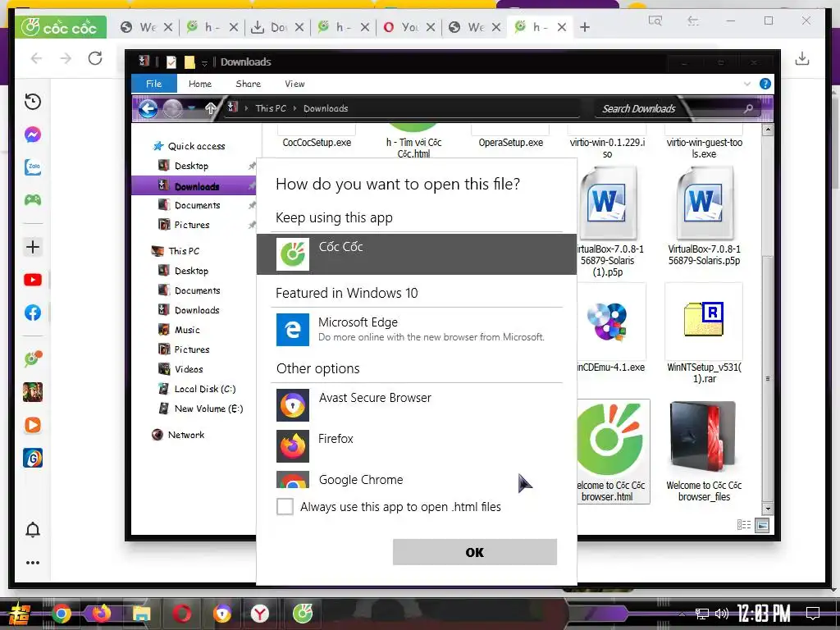Switch to the View ribbon tab

pos(294,84)
